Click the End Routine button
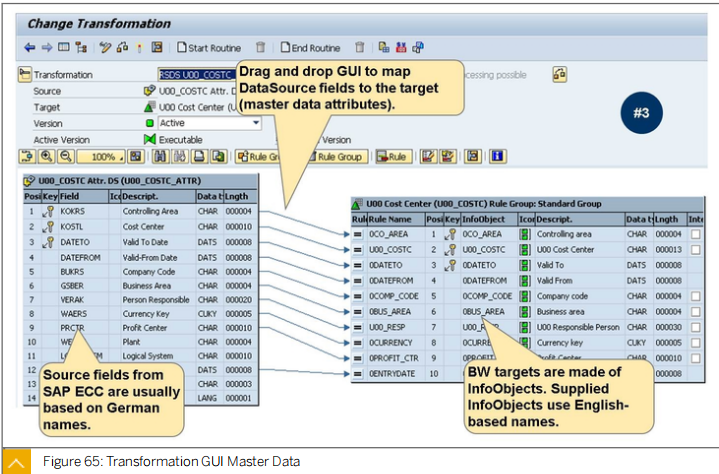The image size is (719, 474). tap(310, 48)
